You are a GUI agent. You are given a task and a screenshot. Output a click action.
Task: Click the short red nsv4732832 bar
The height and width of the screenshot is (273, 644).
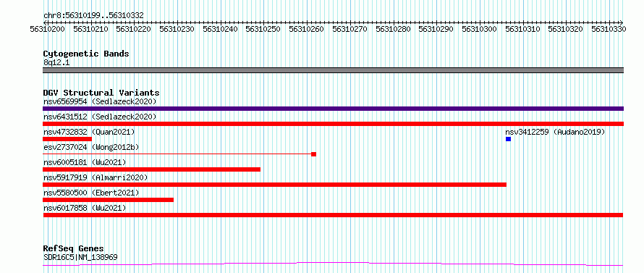(67, 139)
